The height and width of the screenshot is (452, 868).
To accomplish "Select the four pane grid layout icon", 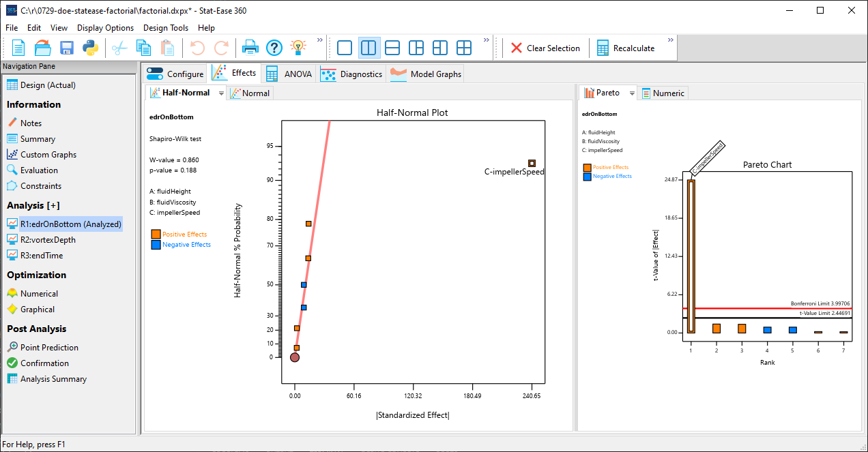I will (x=464, y=48).
